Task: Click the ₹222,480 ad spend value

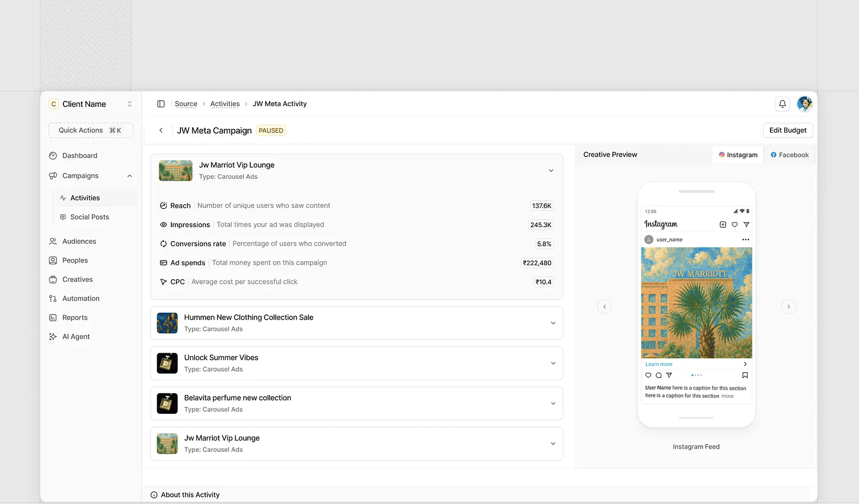Action: pyautogui.click(x=537, y=263)
